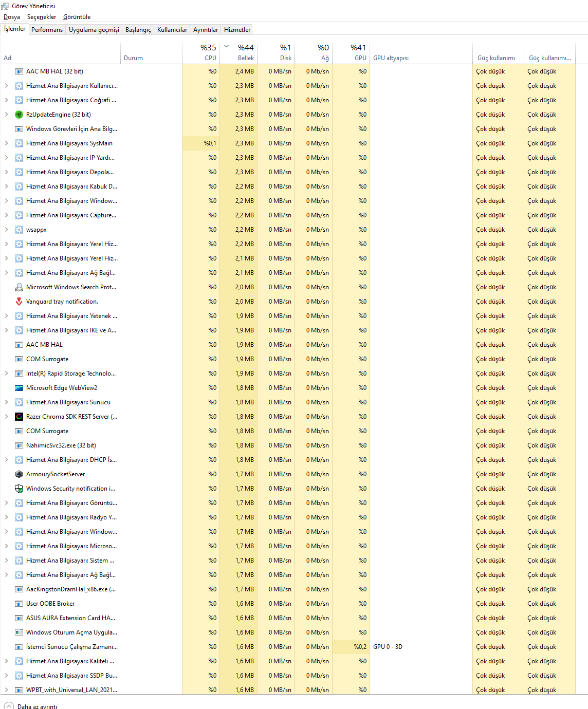Sort processes by Ağ column header
The image size is (588, 709).
(314, 52)
